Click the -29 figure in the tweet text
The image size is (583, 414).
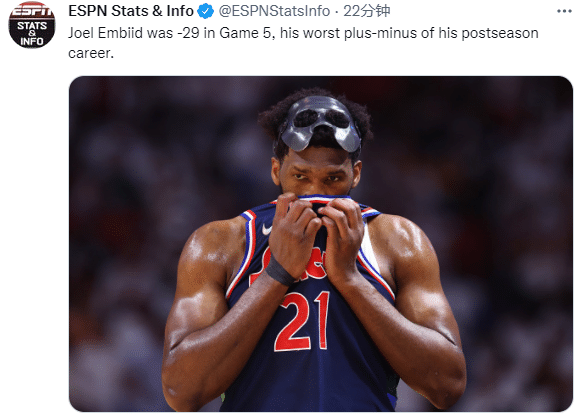pyautogui.click(x=189, y=33)
